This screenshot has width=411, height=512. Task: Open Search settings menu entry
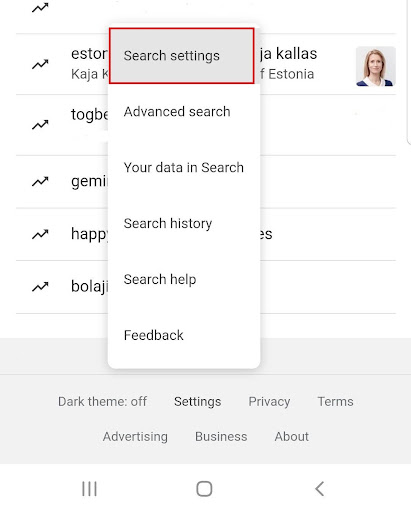[182, 56]
